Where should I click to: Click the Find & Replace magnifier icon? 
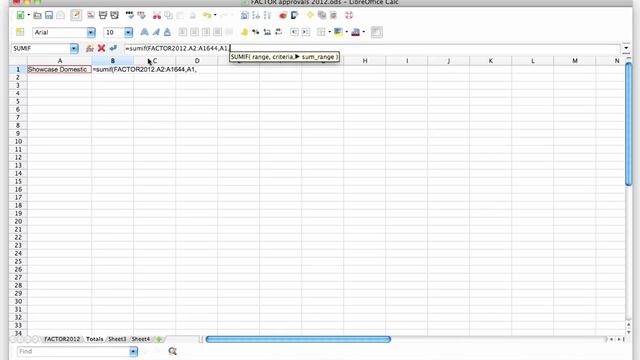coord(172,351)
